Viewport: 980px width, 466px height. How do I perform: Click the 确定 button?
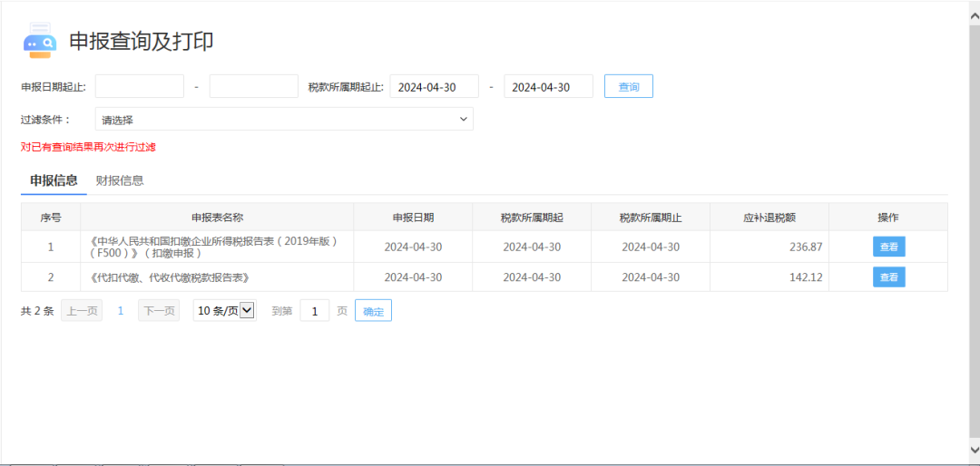(373, 310)
